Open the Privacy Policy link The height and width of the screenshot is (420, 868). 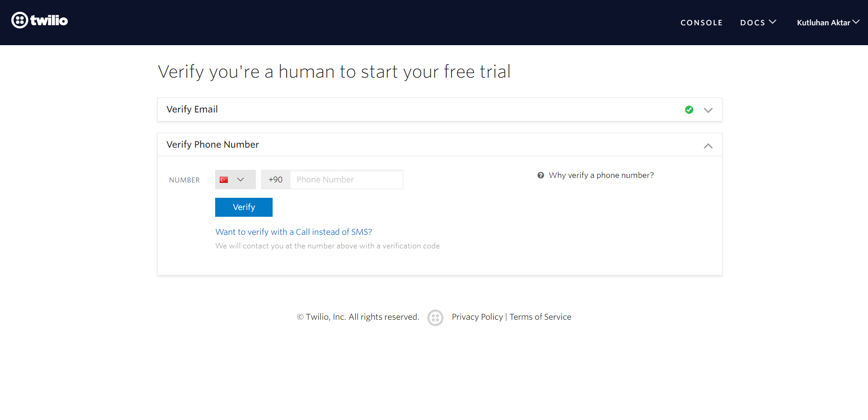pyautogui.click(x=477, y=317)
